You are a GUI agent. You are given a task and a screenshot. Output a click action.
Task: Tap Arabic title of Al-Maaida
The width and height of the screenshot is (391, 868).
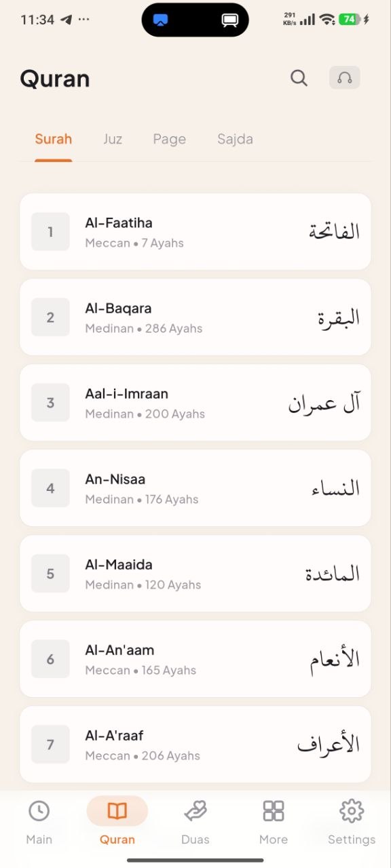point(332,574)
